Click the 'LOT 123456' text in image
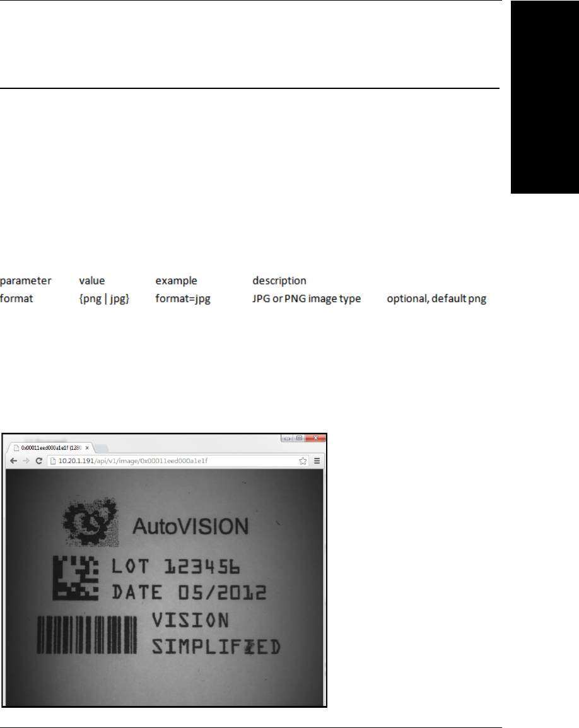 coord(175,567)
